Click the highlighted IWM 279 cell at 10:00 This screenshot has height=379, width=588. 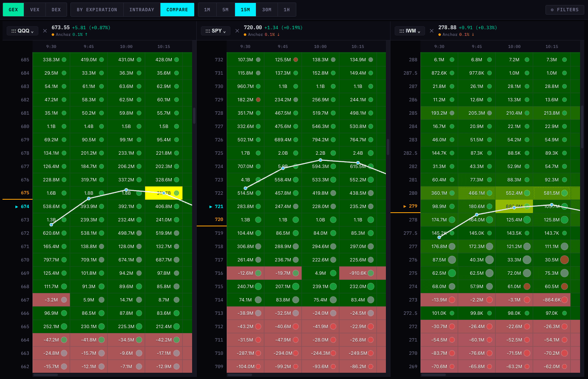(514, 206)
